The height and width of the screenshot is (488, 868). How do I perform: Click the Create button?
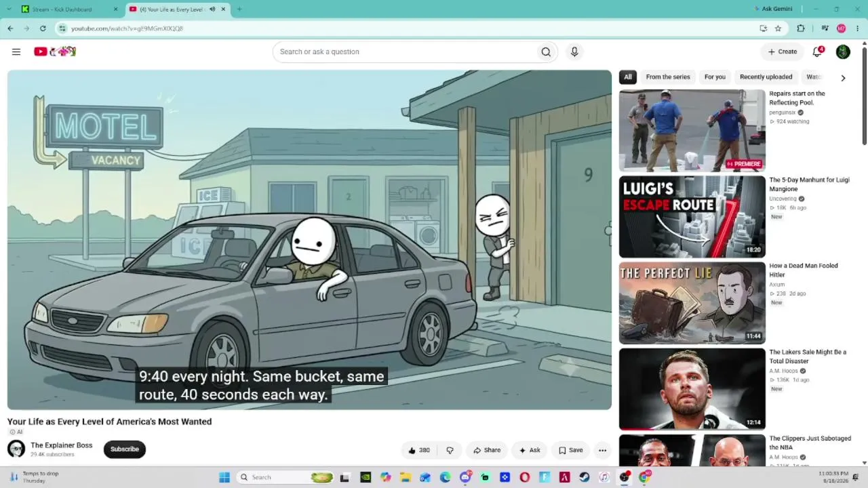click(x=783, y=52)
